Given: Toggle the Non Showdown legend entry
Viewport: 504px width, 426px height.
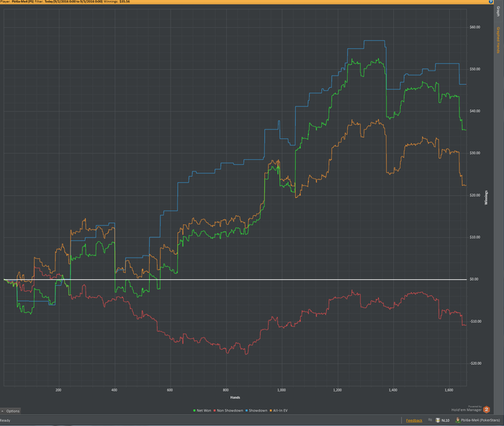Looking at the screenshot, I should 228,411.
